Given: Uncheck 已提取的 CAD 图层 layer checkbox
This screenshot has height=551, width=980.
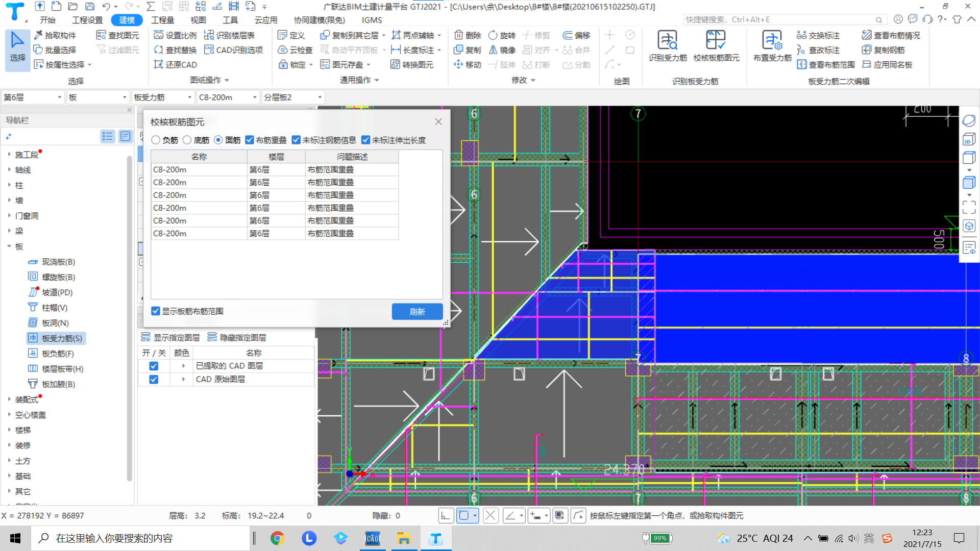Looking at the screenshot, I should 154,366.
